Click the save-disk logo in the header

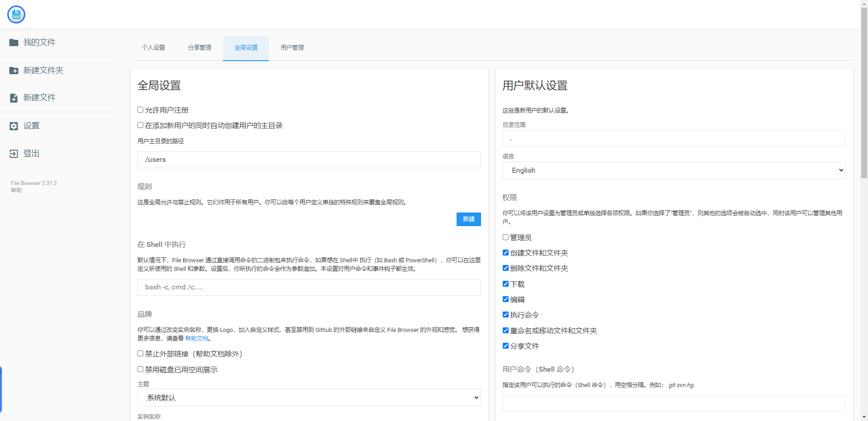[16, 14]
